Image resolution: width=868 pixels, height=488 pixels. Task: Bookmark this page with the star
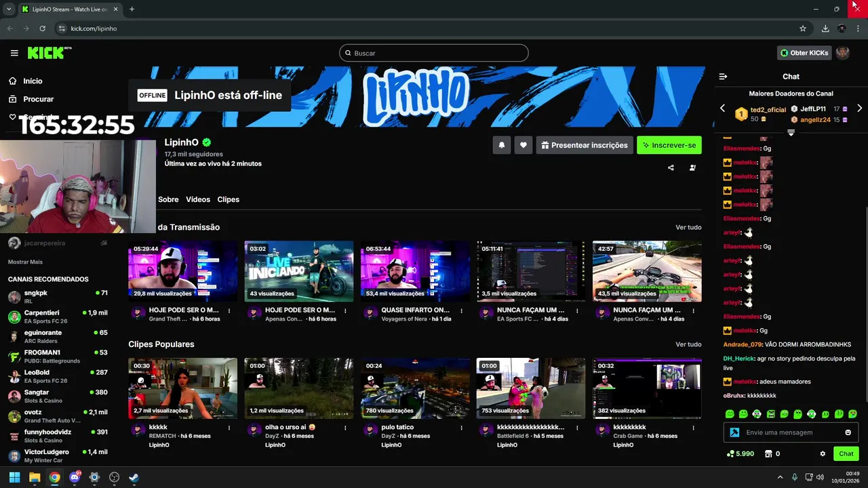(x=803, y=28)
